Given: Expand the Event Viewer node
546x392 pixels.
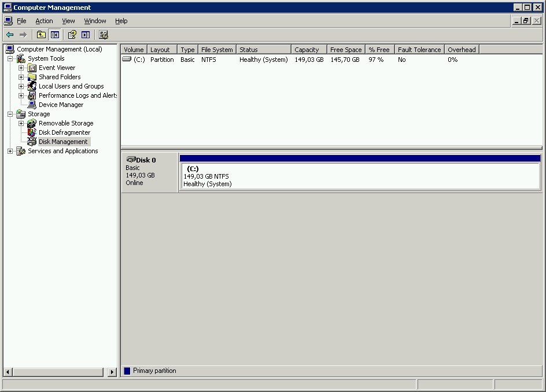Looking at the screenshot, I should [x=21, y=68].
